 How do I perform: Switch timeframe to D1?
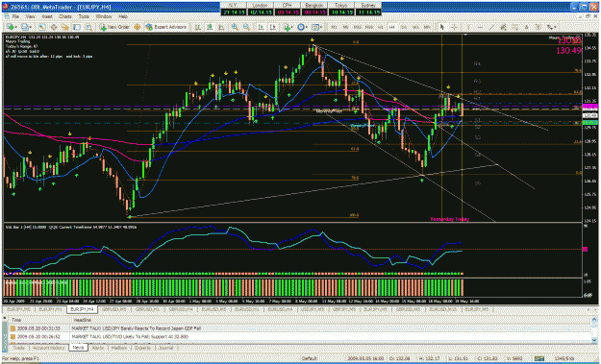click(x=404, y=27)
